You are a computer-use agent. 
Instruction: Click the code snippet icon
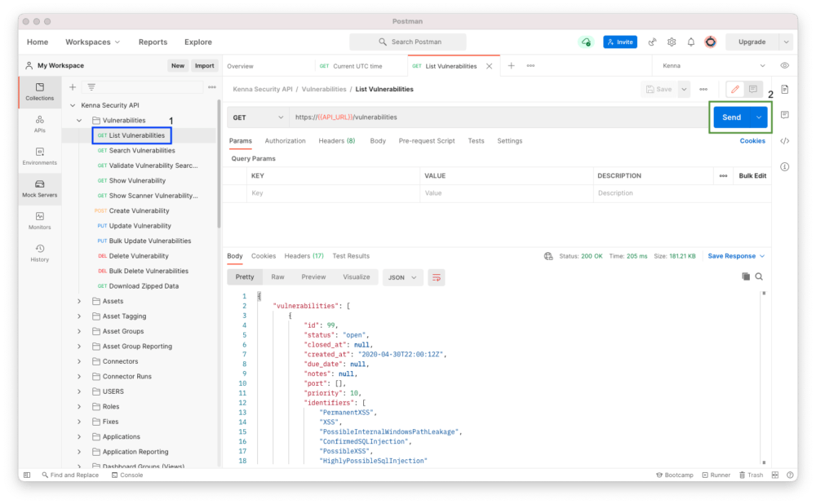click(784, 141)
